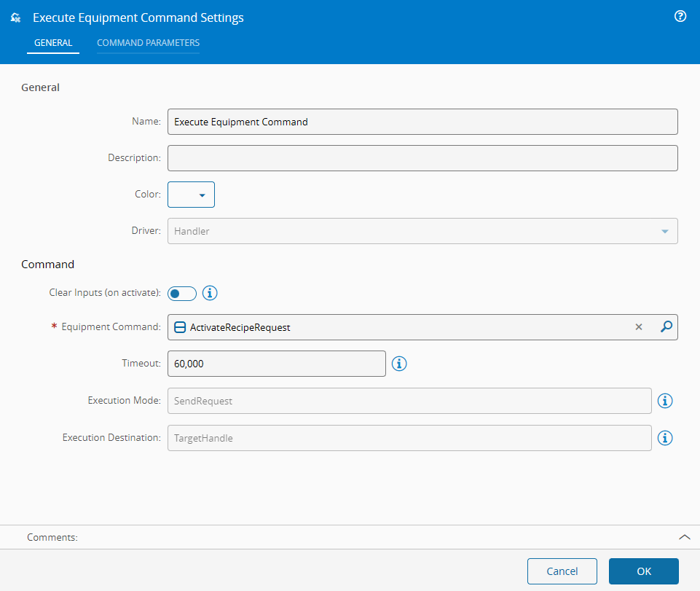Switch to the COMMAND PARAMETERS tab
This screenshot has width=700, height=591.
[148, 43]
